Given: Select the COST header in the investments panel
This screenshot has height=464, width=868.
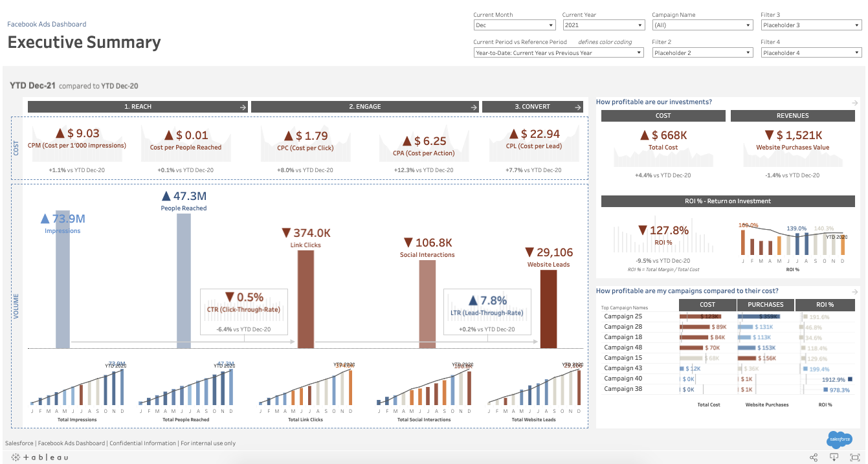Looking at the screenshot, I should tap(663, 115).
